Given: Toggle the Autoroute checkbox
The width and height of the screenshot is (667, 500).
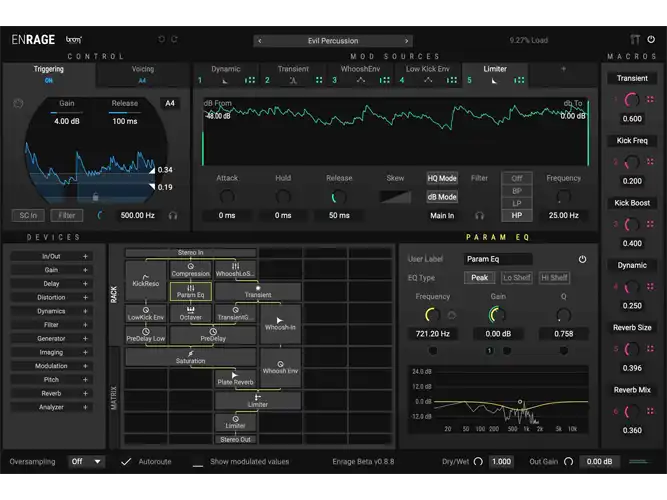Looking at the screenshot, I should (126, 462).
